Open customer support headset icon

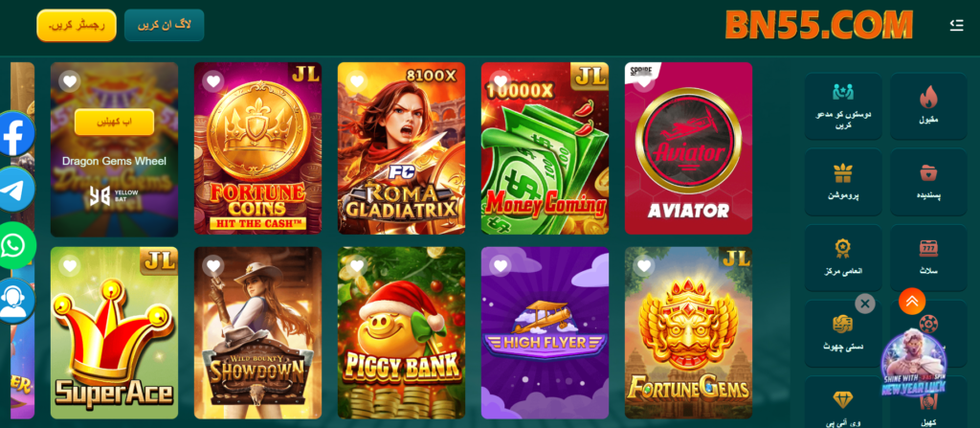(15, 301)
